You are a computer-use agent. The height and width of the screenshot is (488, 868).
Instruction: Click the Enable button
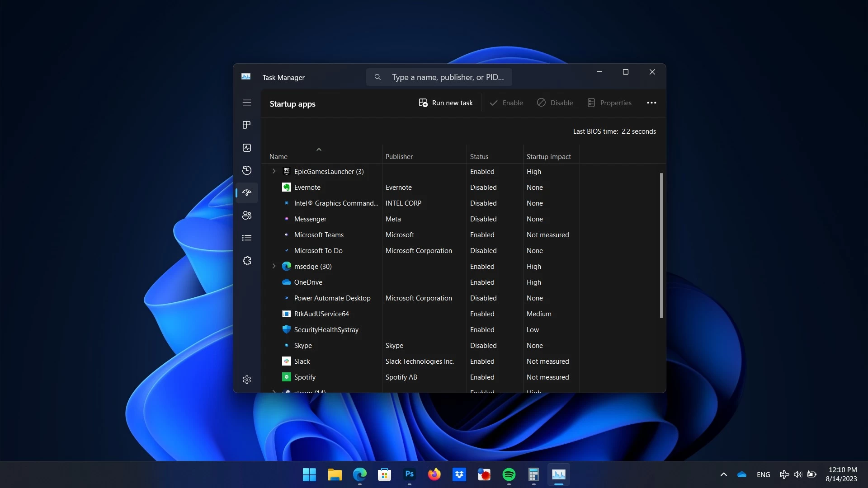click(x=506, y=103)
